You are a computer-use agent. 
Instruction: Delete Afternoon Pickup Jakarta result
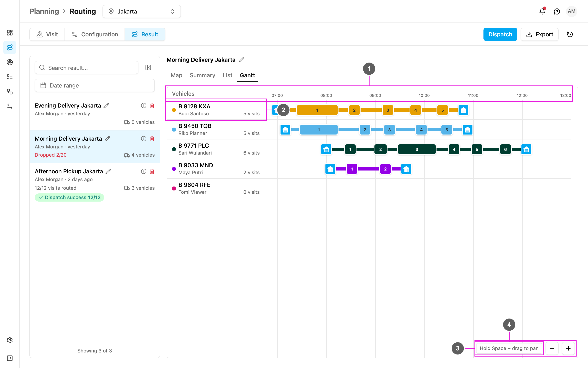(152, 171)
